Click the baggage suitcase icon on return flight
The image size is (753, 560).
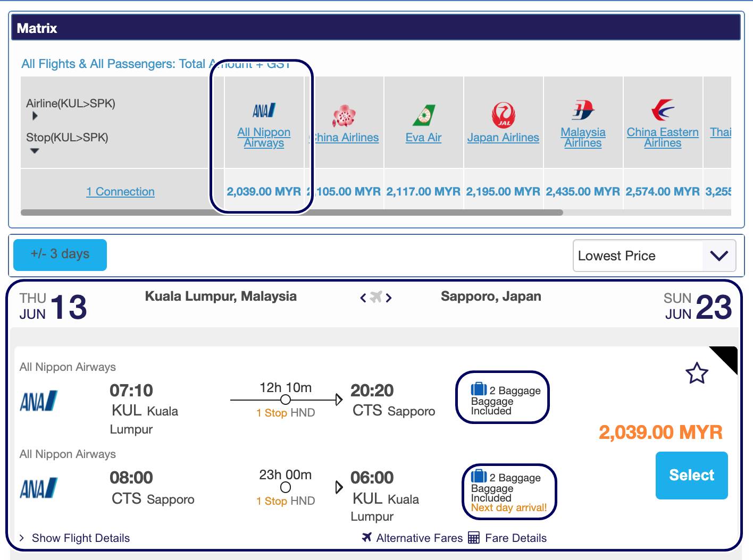[479, 476]
